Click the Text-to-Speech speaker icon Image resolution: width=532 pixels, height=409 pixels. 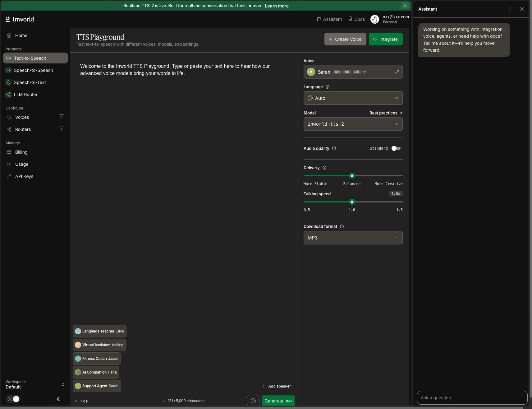tap(8, 58)
